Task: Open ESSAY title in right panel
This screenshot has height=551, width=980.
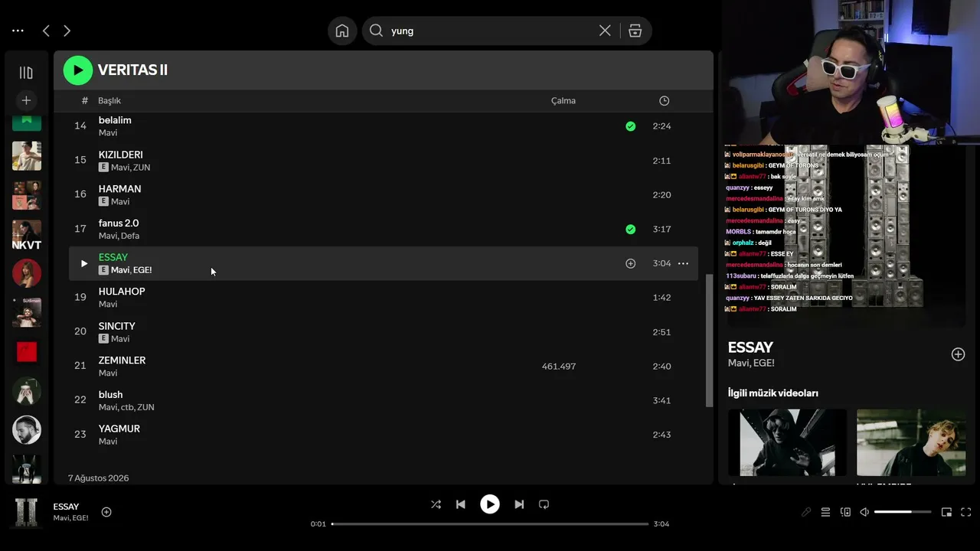Action: 750,347
